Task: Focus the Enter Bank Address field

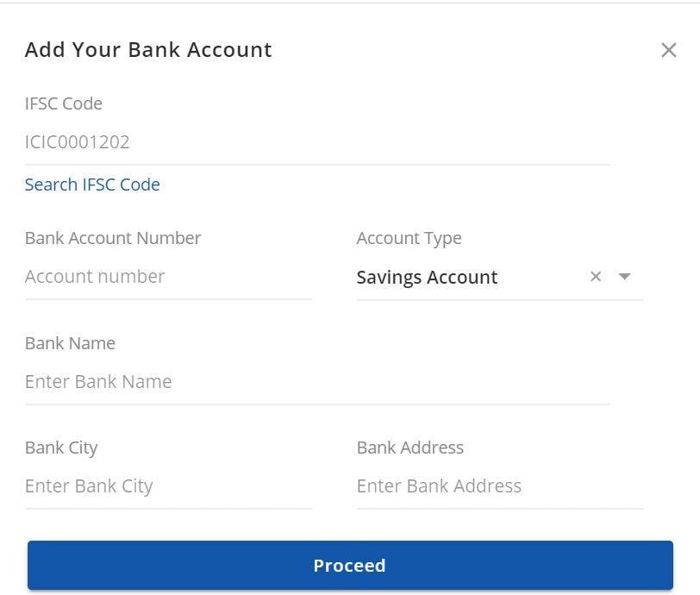Action: pos(499,486)
